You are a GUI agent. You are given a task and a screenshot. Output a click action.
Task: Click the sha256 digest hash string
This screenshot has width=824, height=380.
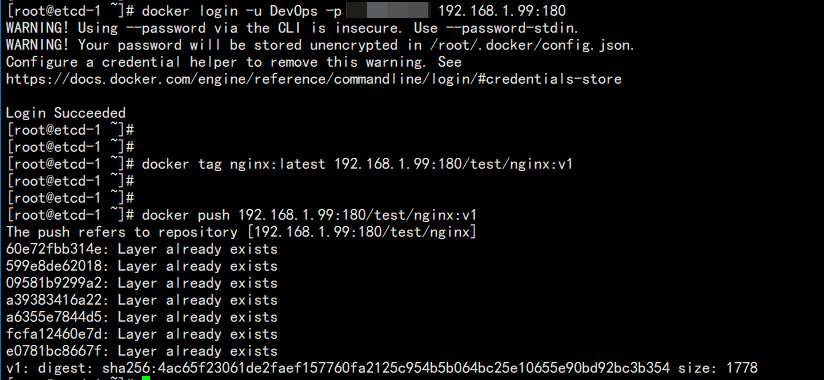[x=386, y=367]
